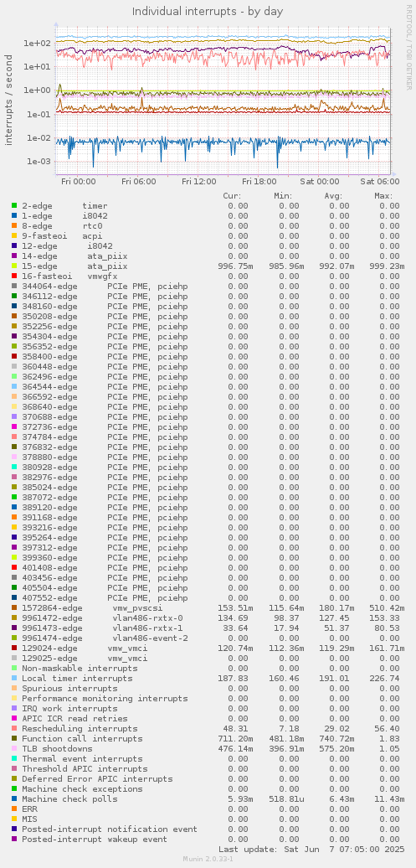Select the TLB shootdowns legend entry
The width and height of the screenshot is (416, 868).
(x=57, y=748)
